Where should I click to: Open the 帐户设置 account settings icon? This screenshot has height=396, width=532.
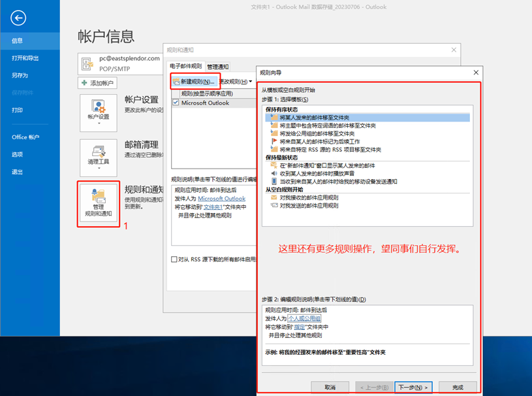(98, 110)
